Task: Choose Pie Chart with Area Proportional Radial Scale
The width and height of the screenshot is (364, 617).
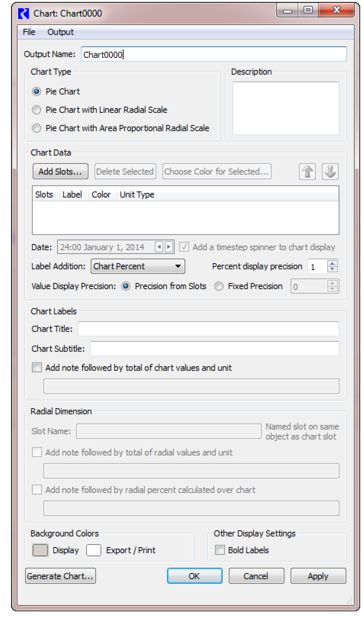Action: click(x=37, y=128)
